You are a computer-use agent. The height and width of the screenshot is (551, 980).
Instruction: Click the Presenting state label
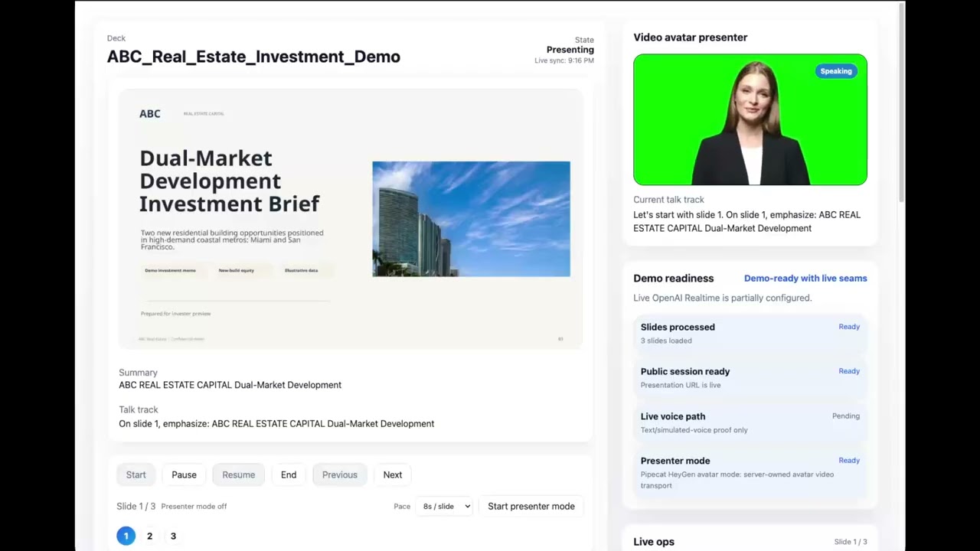click(570, 50)
